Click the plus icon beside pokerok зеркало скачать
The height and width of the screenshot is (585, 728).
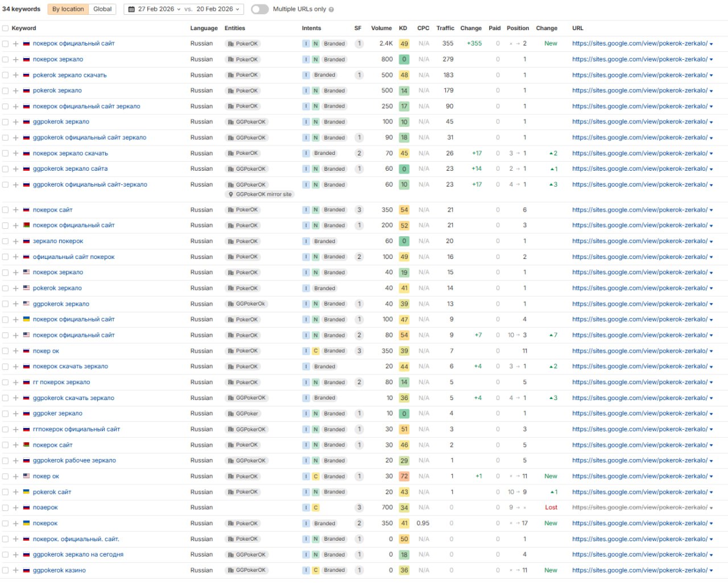[16, 75]
